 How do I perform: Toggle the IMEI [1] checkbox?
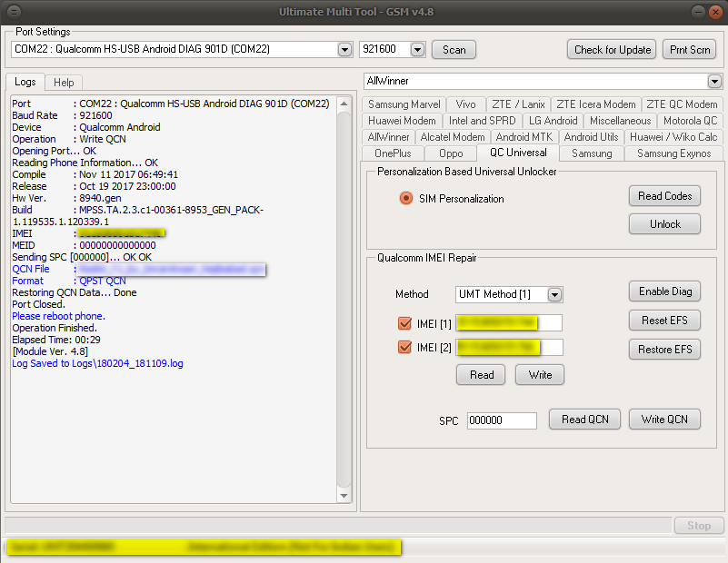(x=404, y=322)
